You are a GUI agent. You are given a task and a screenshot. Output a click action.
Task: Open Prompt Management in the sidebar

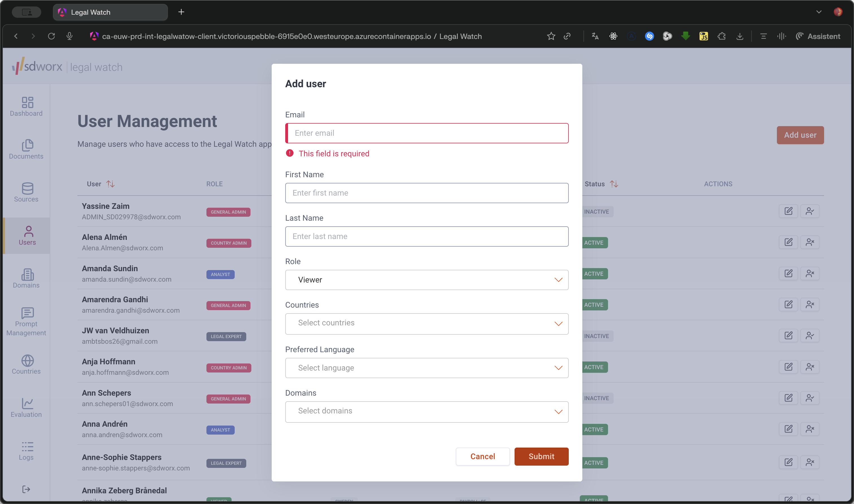pyautogui.click(x=26, y=322)
